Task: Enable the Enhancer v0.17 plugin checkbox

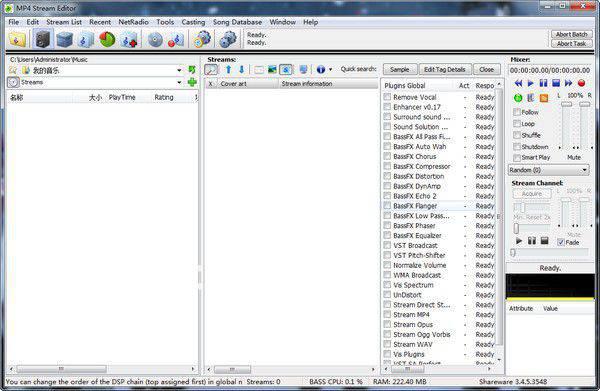Action: [387, 107]
